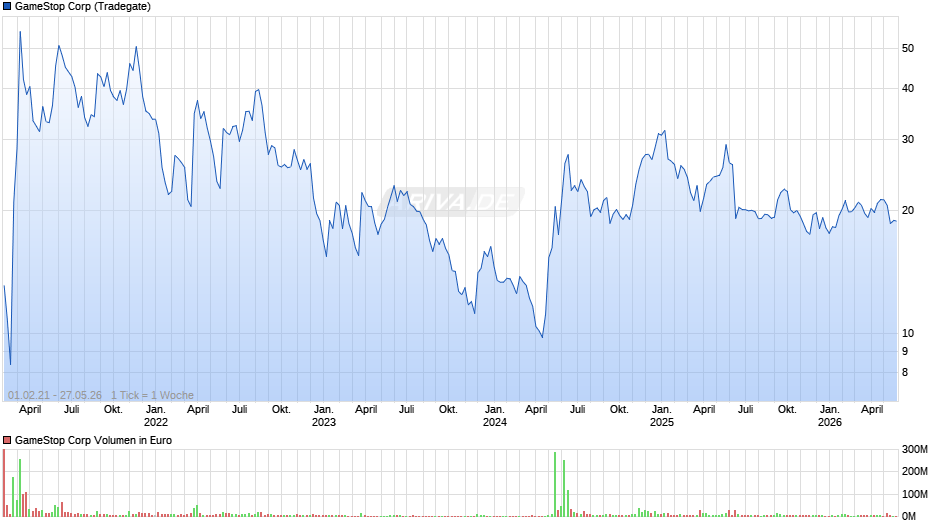Image resolution: width=940 pixels, height=526 pixels.
Task: Click the price axis value 50
Action: pyautogui.click(x=908, y=49)
